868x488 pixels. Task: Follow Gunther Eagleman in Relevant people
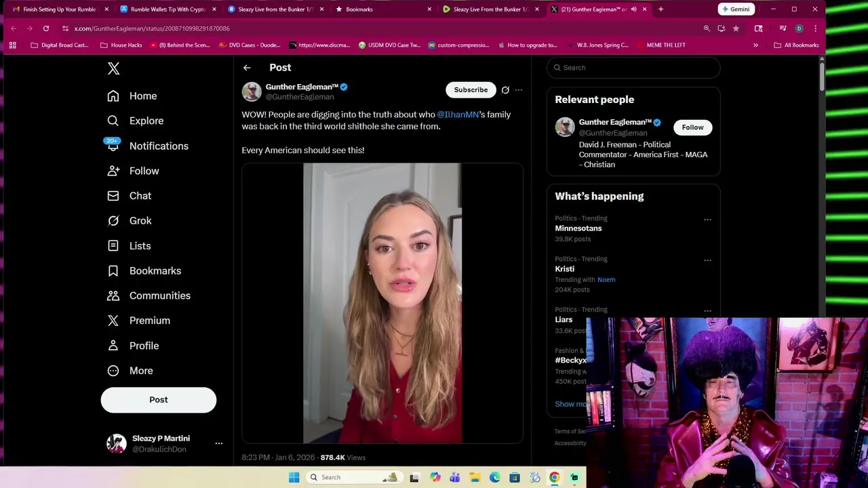point(692,127)
